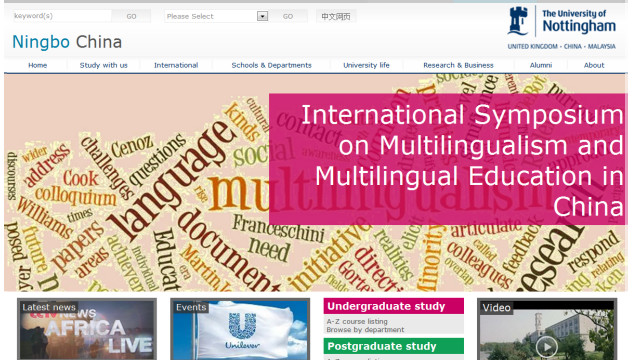Open the International menu
This screenshot has width=640, height=360.
(176, 65)
